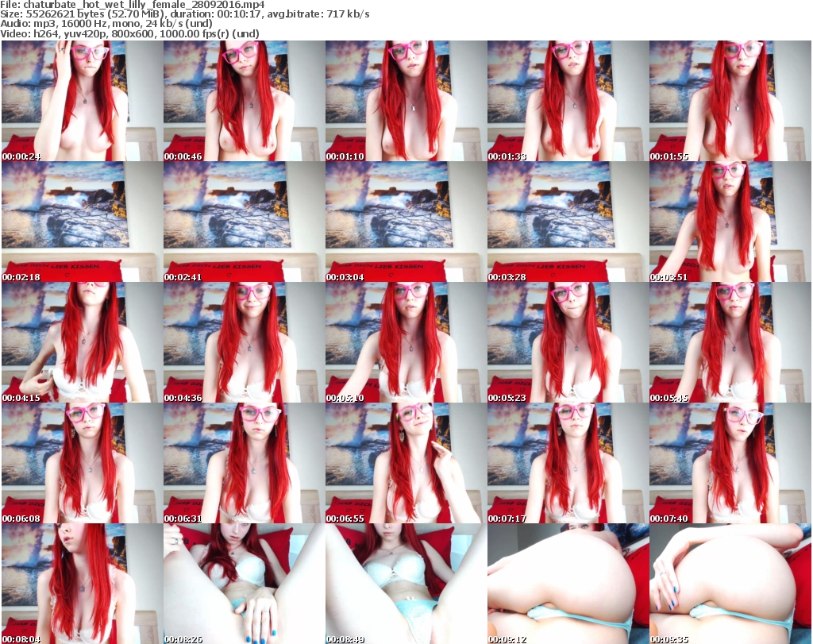The height and width of the screenshot is (644, 813).
Task: Select the Size and duration info line
Action: coord(184,15)
